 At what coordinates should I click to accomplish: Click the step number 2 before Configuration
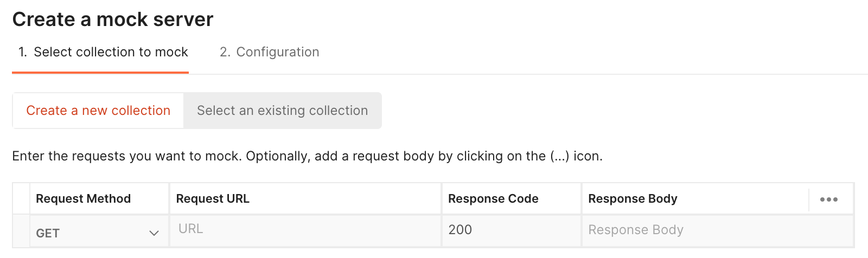(x=225, y=52)
